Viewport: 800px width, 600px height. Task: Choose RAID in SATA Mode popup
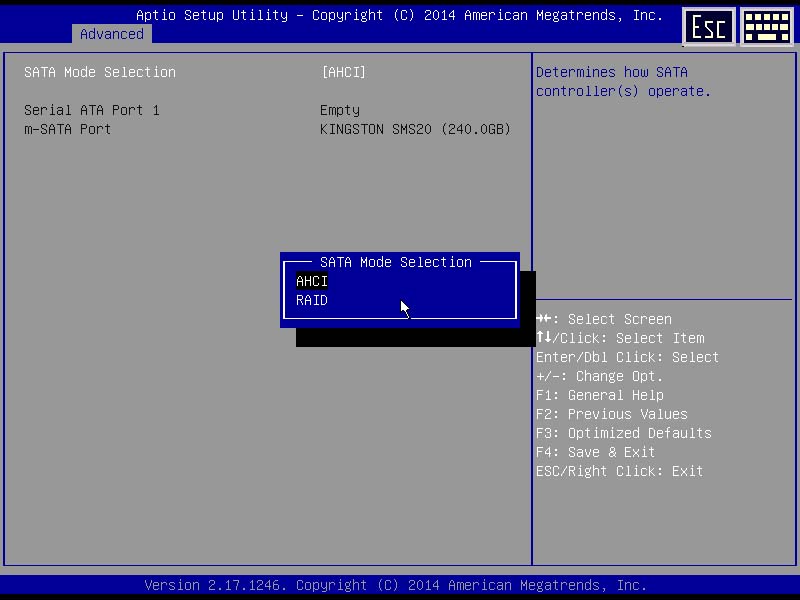click(x=312, y=300)
